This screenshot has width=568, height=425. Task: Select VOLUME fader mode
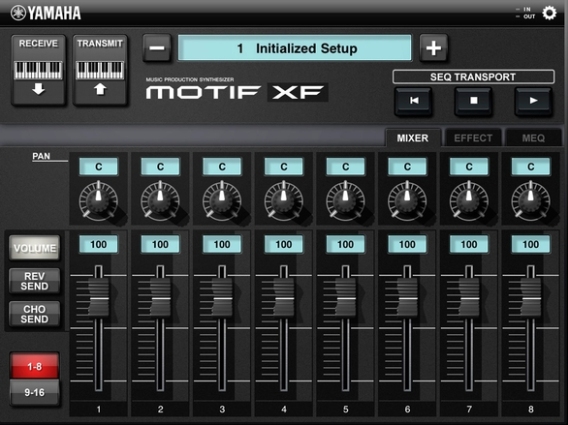tap(35, 248)
